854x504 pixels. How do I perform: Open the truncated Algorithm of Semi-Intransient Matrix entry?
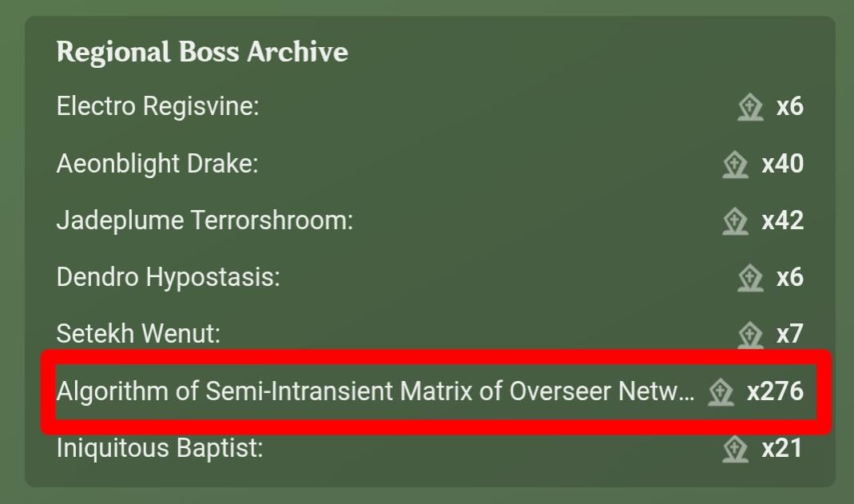coord(375,391)
